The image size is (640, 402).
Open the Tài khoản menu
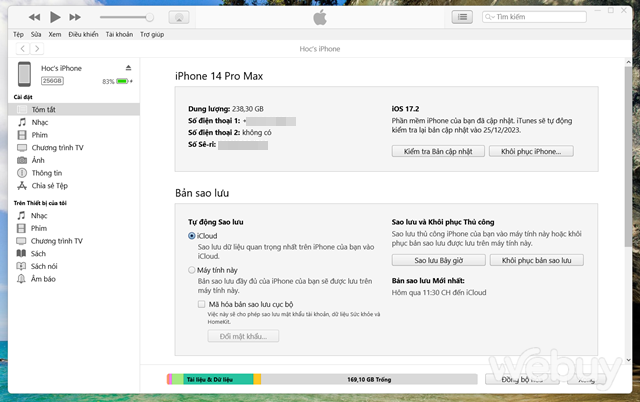pyautogui.click(x=120, y=34)
